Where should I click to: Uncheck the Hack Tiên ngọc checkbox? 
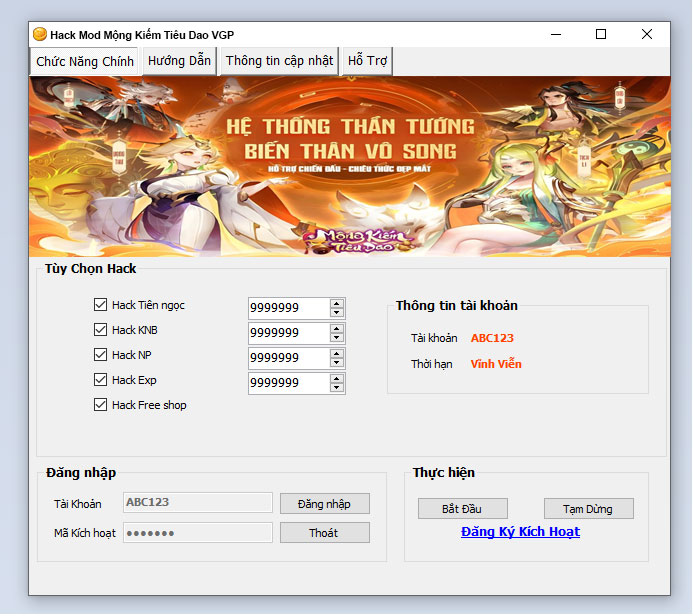[x=100, y=305]
